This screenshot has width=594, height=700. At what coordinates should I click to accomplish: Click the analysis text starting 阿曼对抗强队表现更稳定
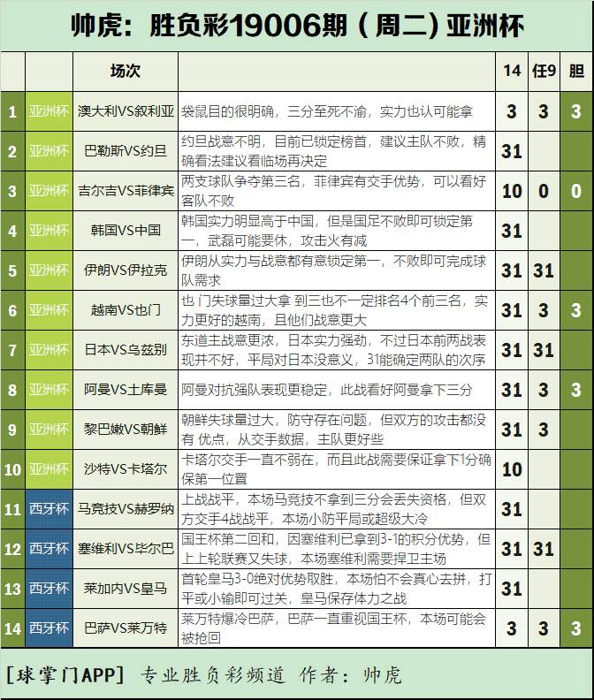(x=326, y=390)
